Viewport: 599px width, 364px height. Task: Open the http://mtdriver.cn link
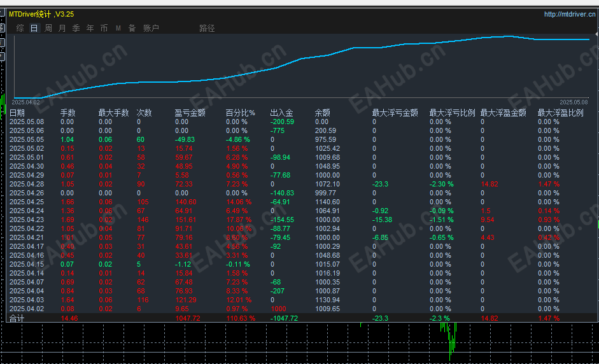(569, 14)
